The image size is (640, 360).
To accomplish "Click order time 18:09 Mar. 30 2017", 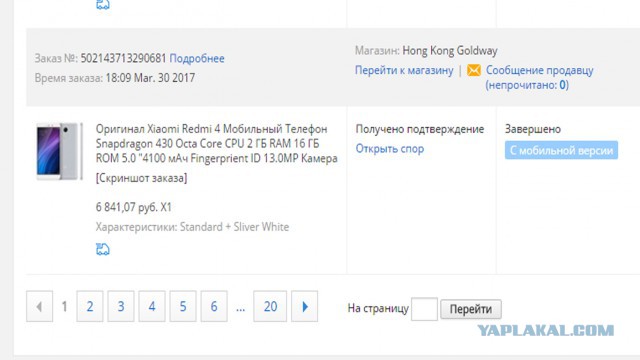I will [150, 78].
